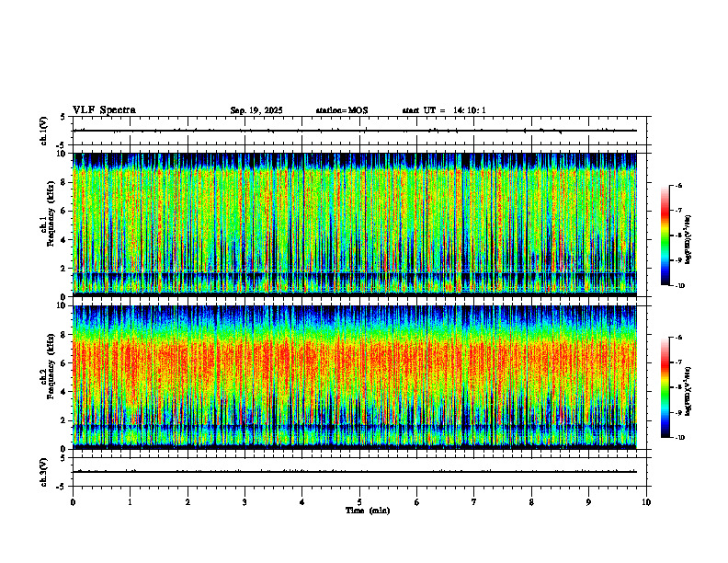Click time axis tick label "1"
Viewport: 728px width, 563px height.
tap(130, 502)
